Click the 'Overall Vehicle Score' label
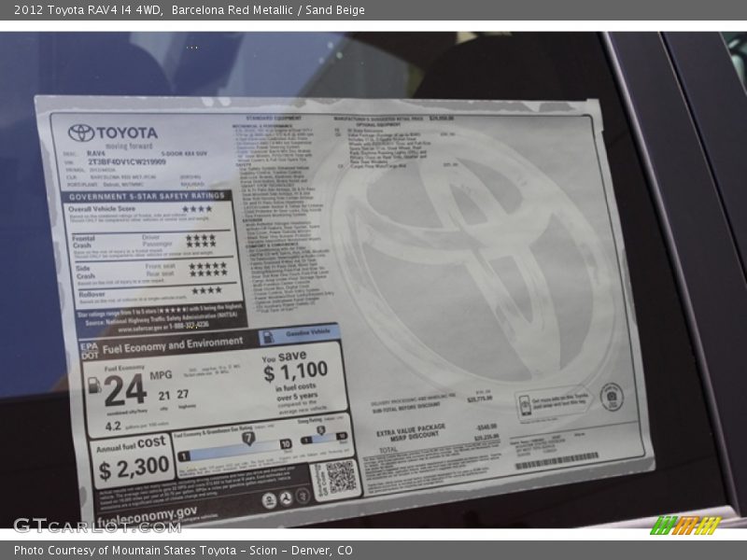This screenshot has width=747, height=560. pos(102,208)
